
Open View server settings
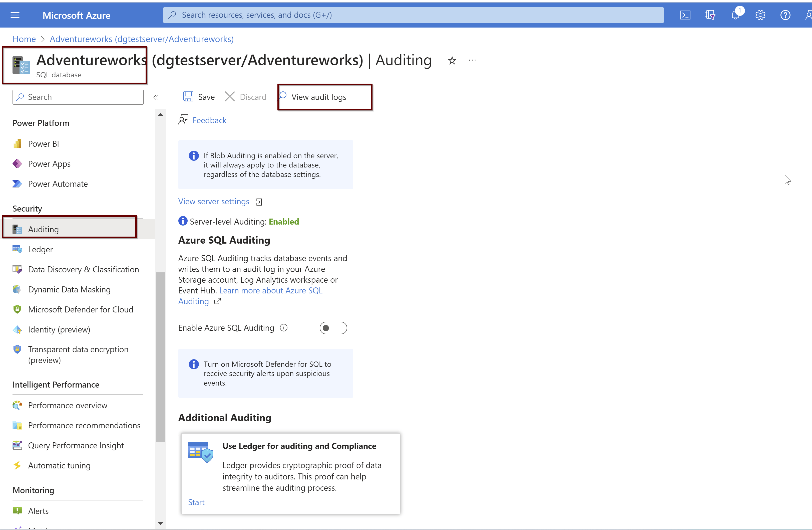click(214, 201)
